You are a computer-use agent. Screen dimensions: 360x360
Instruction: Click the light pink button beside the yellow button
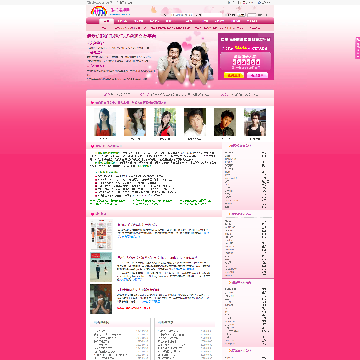coord(258,75)
